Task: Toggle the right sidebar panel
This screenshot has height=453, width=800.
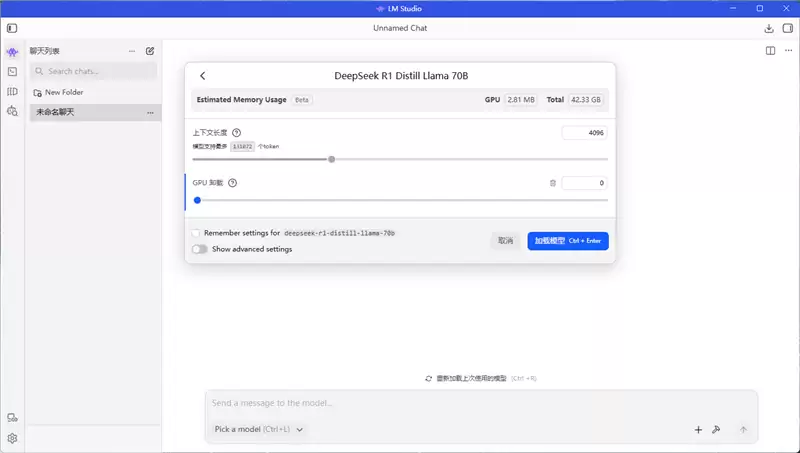Action: [x=788, y=28]
